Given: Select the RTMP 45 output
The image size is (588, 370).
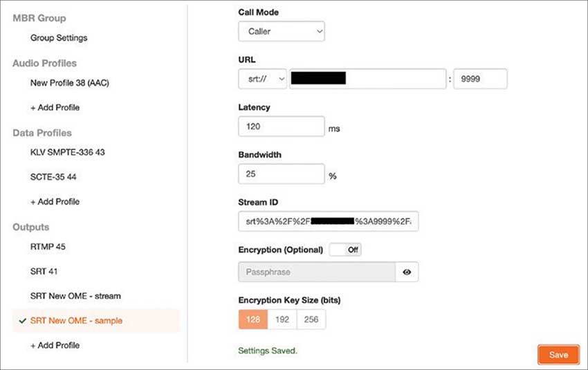Looking at the screenshot, I should [48, 246].
